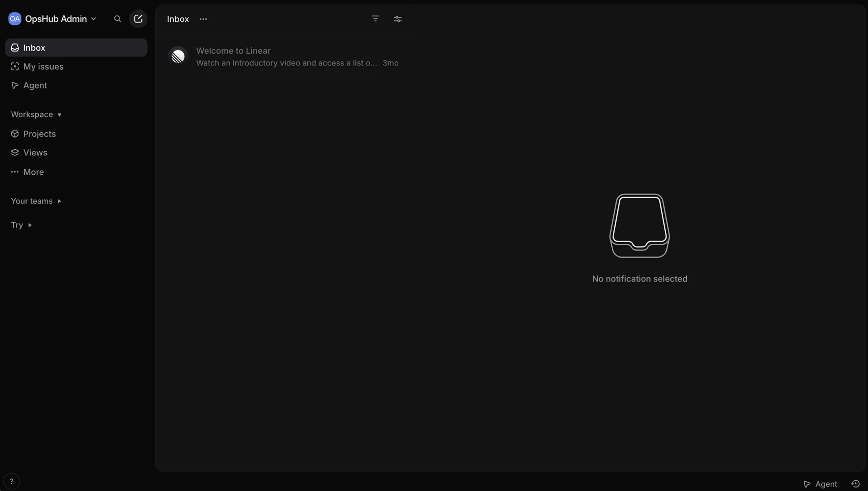
Task: Open Inbox display options sliders icon
Action: click(x=398, y=19)
